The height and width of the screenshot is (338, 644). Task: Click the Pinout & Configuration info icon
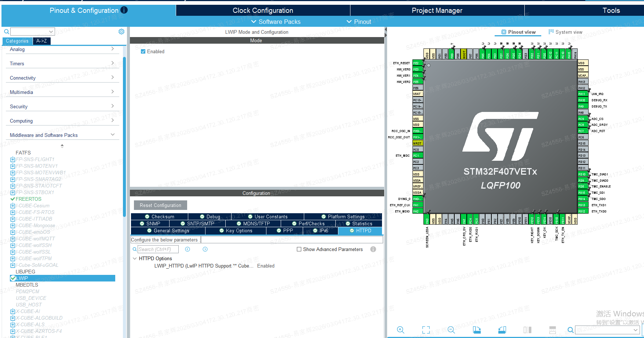click(x=124, y=10)
